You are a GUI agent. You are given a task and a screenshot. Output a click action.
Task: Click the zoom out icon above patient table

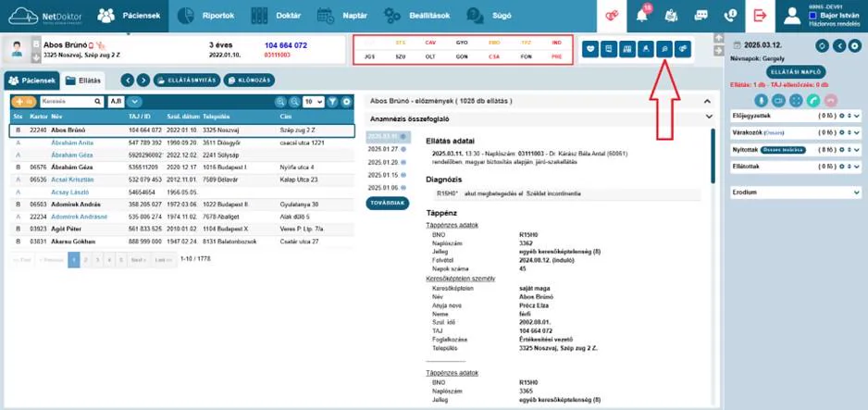pos(294,102)
